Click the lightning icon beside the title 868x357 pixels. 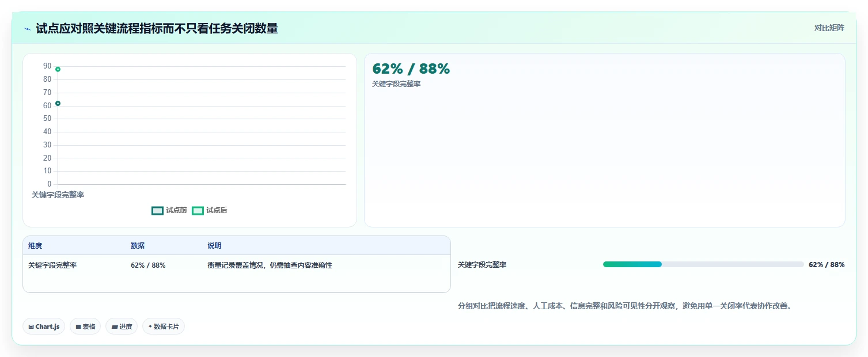pos(28,29)
